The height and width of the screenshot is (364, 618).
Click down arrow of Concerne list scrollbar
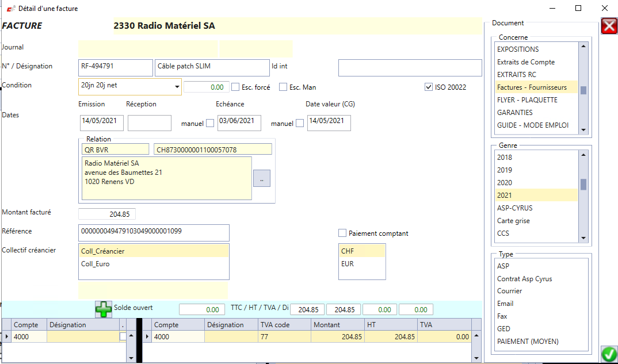pos(583,130)
